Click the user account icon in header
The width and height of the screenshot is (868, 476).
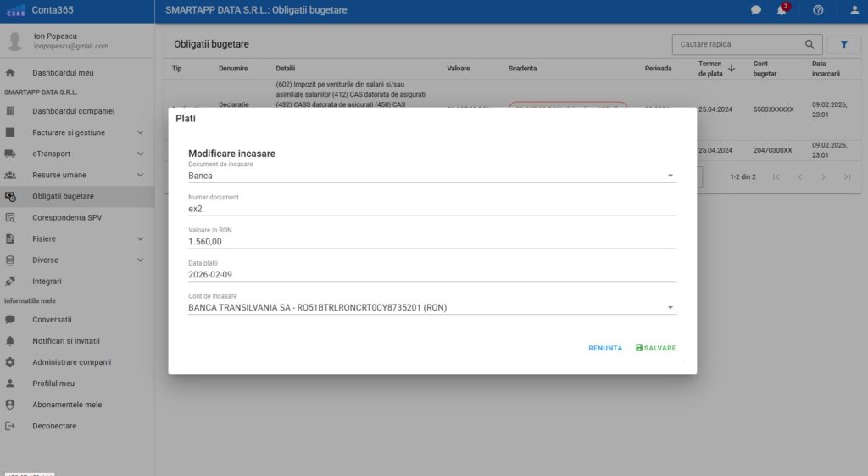coord(854,10)
